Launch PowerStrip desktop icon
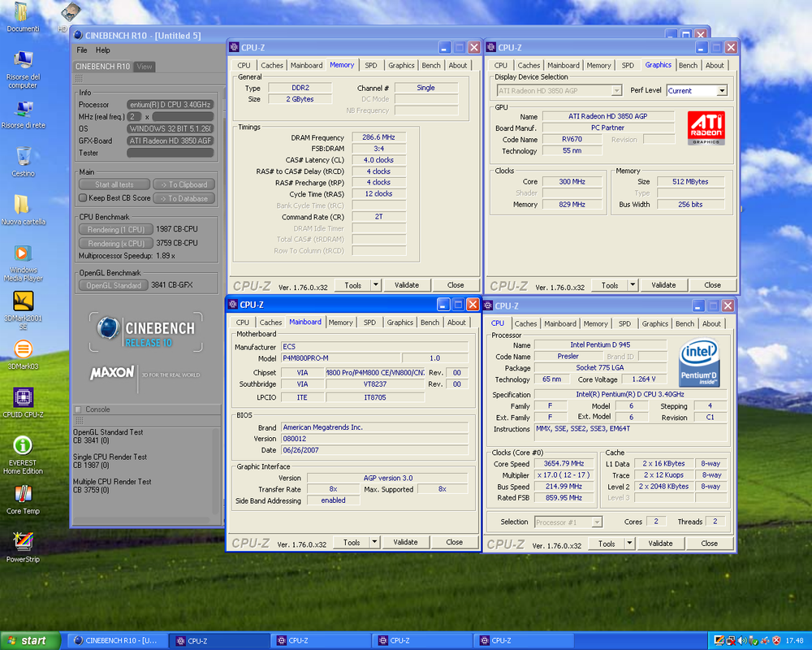Viewport: 812px width, 650px height. pos(23,548)
